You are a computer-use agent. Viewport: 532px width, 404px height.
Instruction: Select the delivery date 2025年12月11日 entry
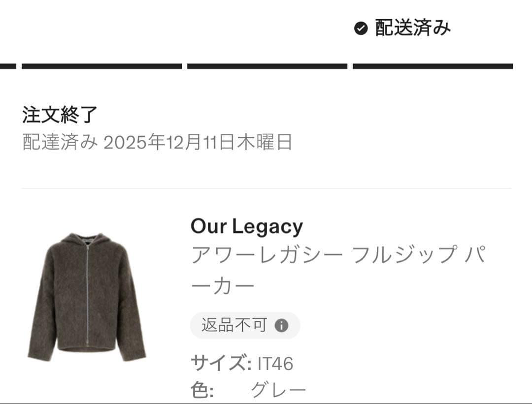(158, 142)
